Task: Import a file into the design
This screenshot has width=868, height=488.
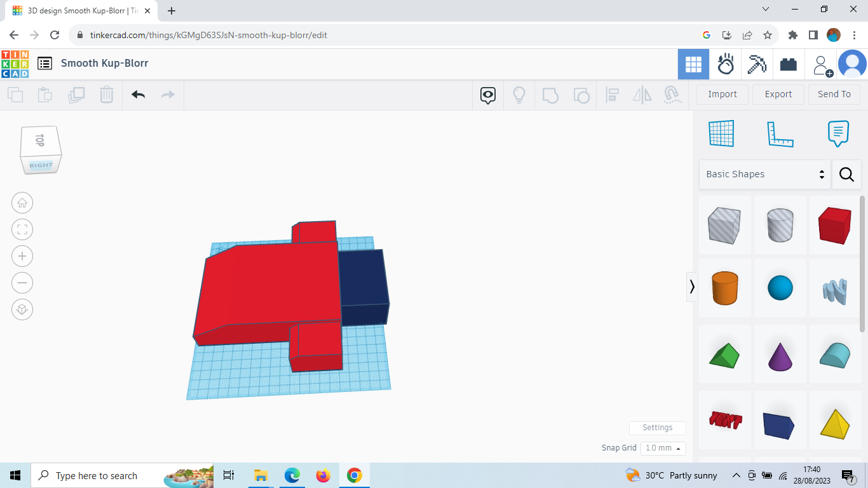Action: [x=722, y=94]
